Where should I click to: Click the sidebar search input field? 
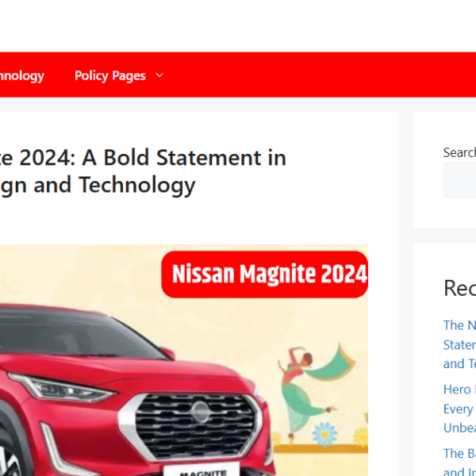pyautogui.click(x=459, y=180)
